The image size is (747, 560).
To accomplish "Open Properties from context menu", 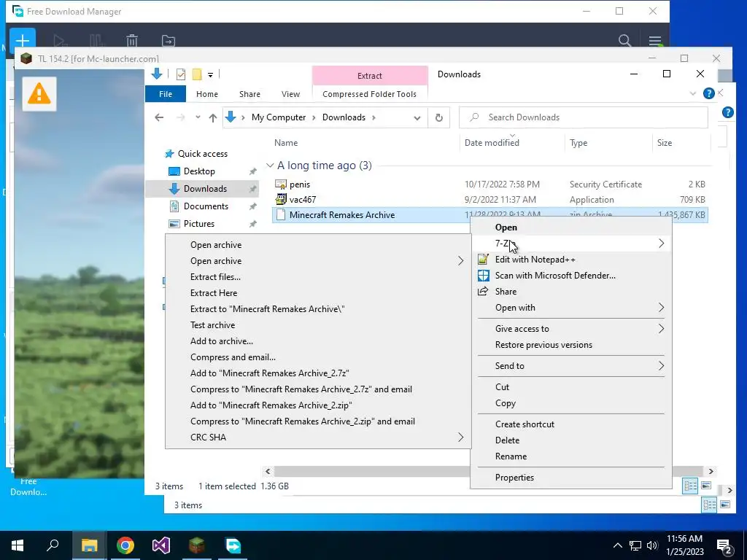I will point(514,477).
